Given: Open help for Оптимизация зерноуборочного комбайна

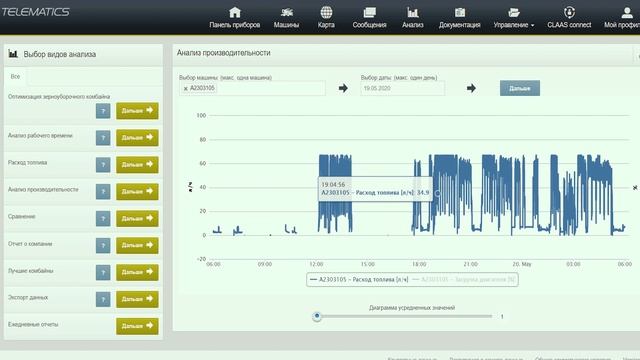Looking at the screenshot, I should pos(103,111).
